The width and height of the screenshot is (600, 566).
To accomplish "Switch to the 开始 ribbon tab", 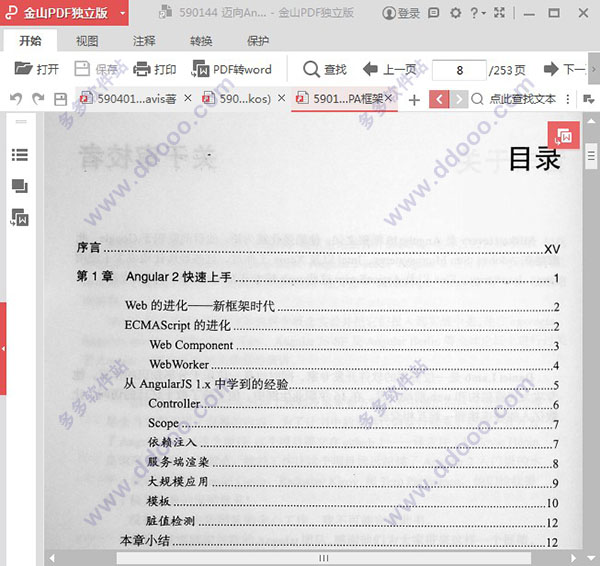I will (30, 41).
